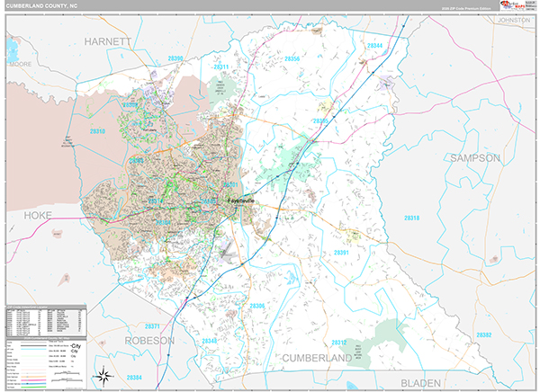Select ZIP code 28318 label
Screen dimensions: 540x392
click(412, 218)
